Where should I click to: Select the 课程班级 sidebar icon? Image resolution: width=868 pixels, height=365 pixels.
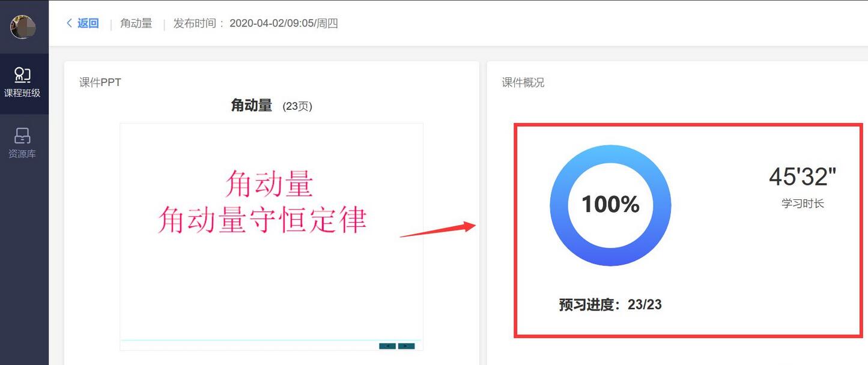coord(22,75)
